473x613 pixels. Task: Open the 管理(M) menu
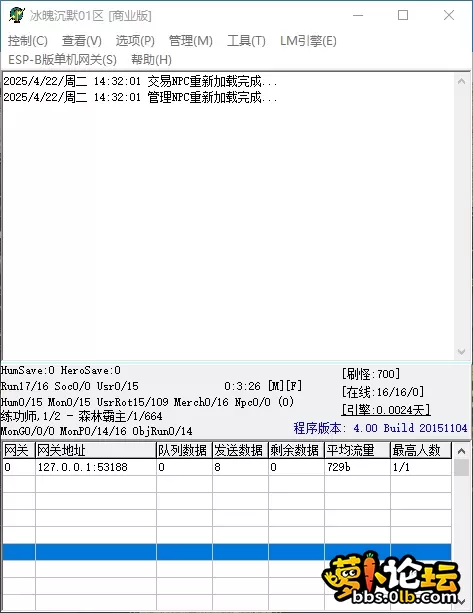coord(191,41)
